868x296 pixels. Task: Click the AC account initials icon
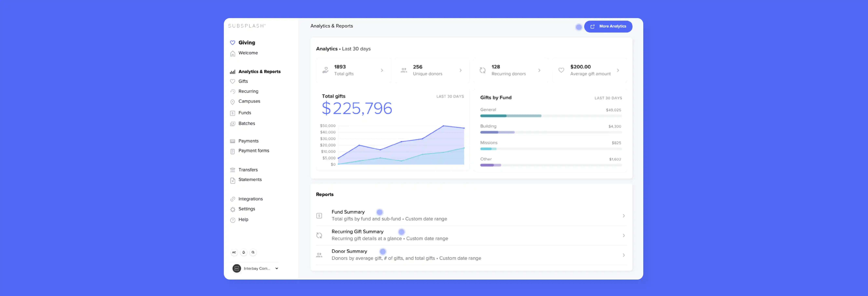(234, 252)
